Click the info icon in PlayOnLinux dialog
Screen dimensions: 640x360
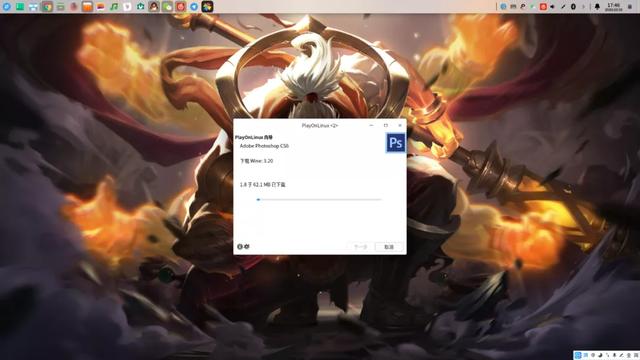240,247
